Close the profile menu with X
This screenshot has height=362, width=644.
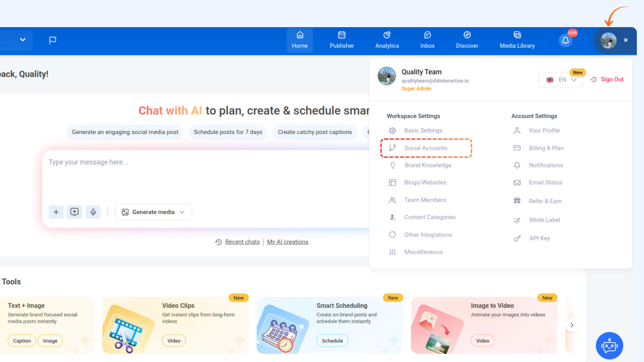pyautogui.click(x=626, y=40)
